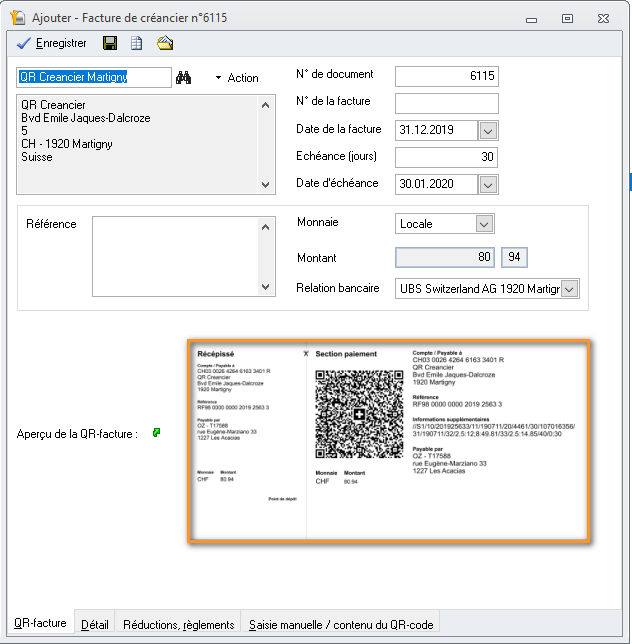632x644 pixels.
Task: Click the floppy disk save icon
Action: click(x=110, y=43)
